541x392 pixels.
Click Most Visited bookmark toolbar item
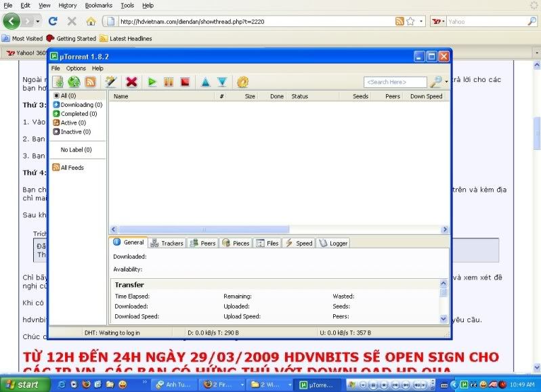pyautogui.click(x=22, y=39)
